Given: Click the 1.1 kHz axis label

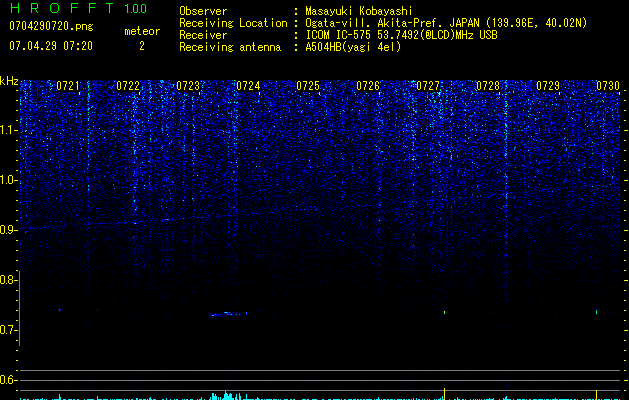Looking at the screenshot, I should (8, 130).
